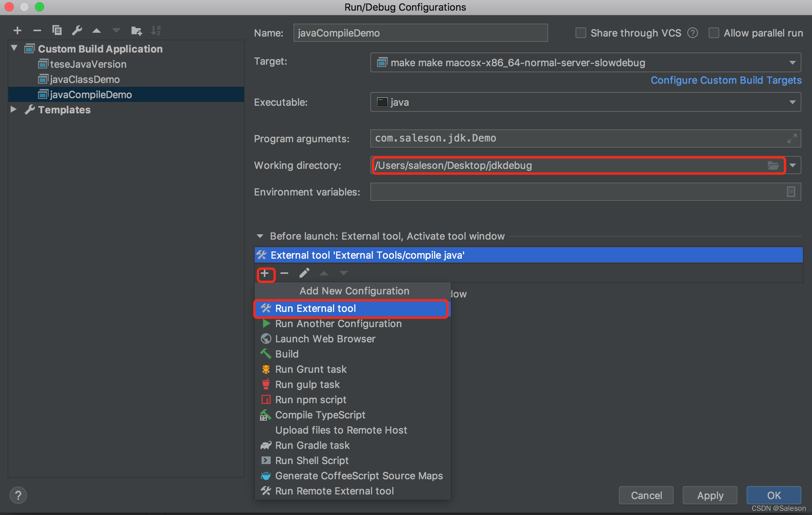Screen dimensions: 812x515
Task: Click in the Name input field
Action: (420, 33)
